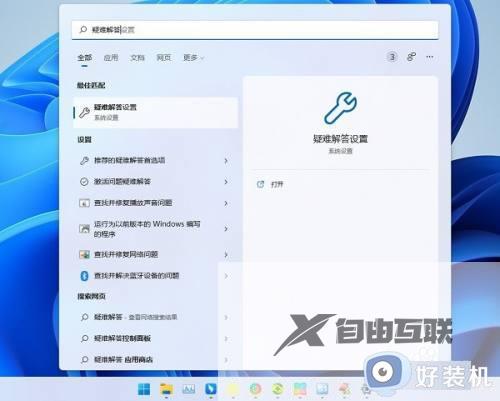This screenshot has height=401, width=500.
Task: Click the 疑难解答设置 title in preview pane
Action: click(340, 139)
